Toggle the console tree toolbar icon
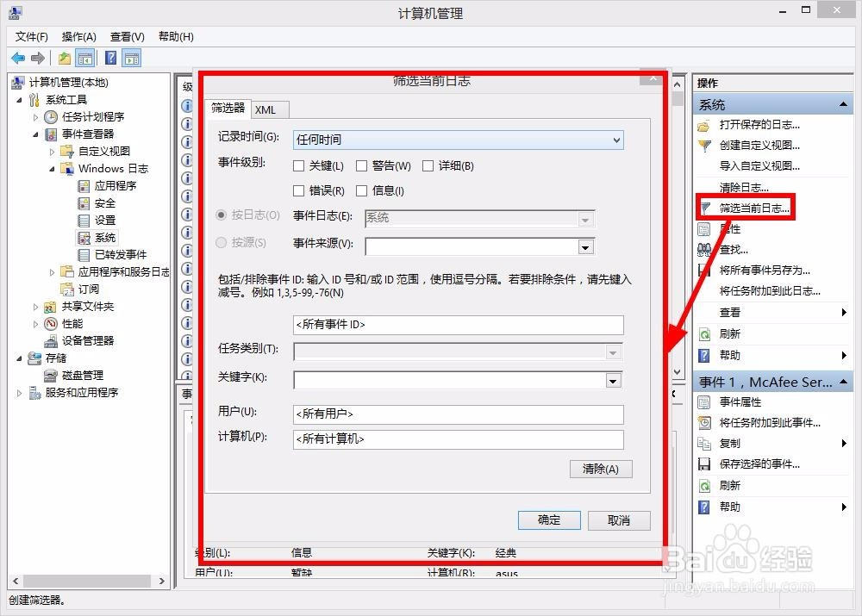Image resolution: width=862 pixels, height=616 pixels. coord(85,58)
